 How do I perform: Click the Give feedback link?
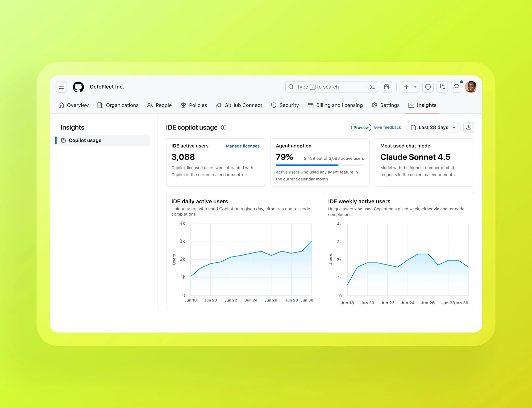(x=387, y=127)
